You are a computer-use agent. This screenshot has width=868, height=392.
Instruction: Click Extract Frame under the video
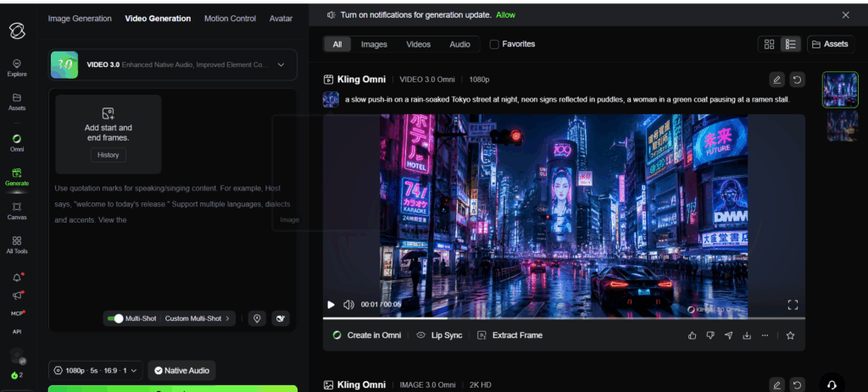click(x=509, y=335)
